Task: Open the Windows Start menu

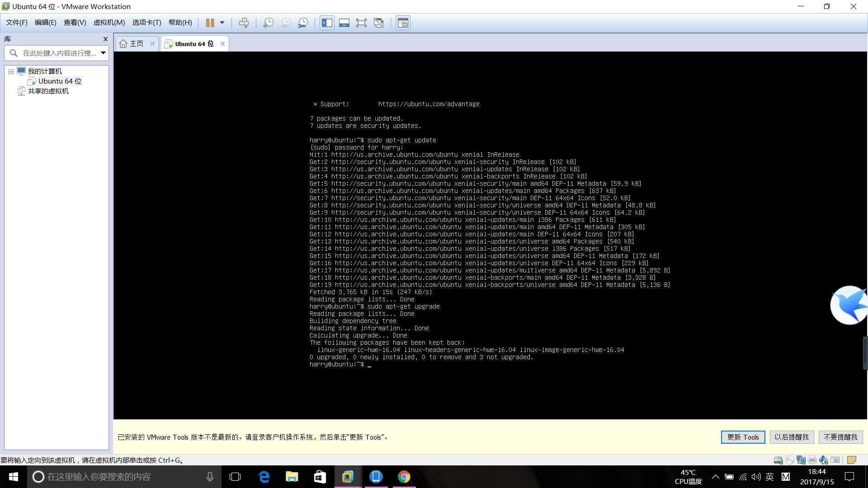Action: click(14, 477)
